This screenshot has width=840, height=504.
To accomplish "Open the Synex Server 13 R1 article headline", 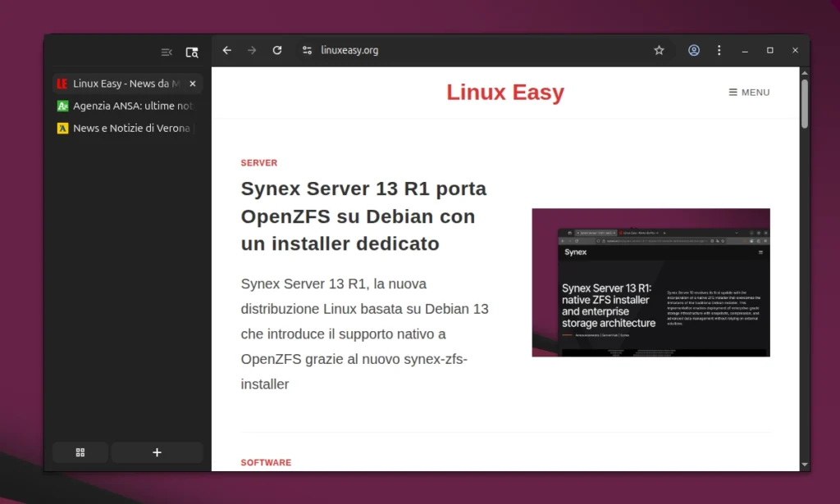I will pyautogui.click(x=363, y=216).
